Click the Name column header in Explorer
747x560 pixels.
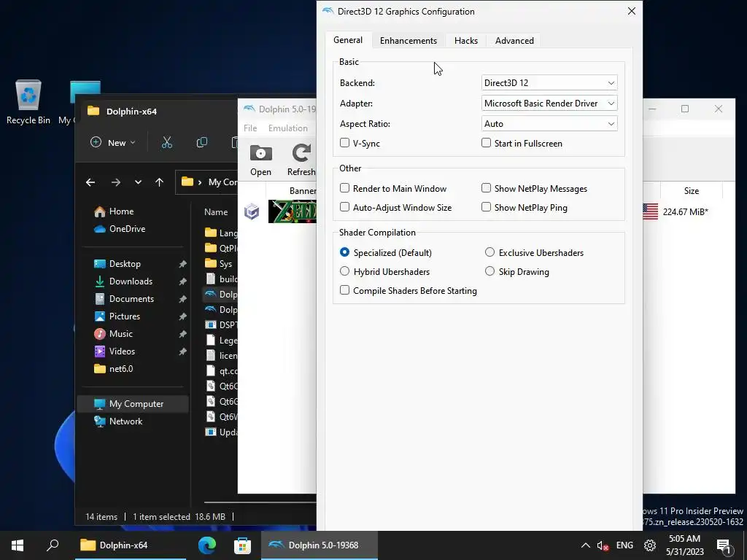click(x=216, y=212)
